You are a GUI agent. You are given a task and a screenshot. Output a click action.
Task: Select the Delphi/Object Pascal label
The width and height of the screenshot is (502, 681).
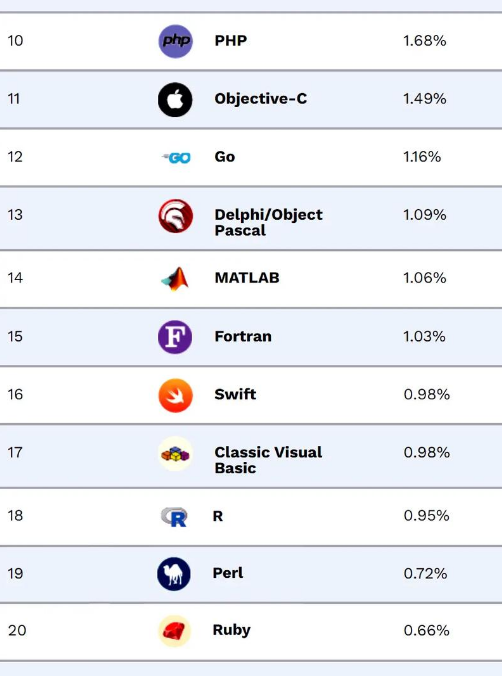(268, 222)
